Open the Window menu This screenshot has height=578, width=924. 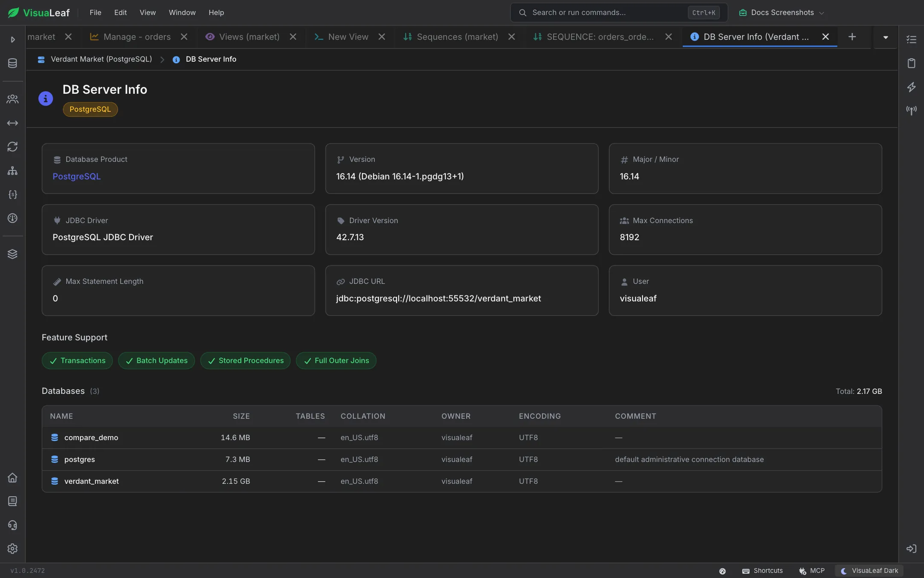point(182,12)
